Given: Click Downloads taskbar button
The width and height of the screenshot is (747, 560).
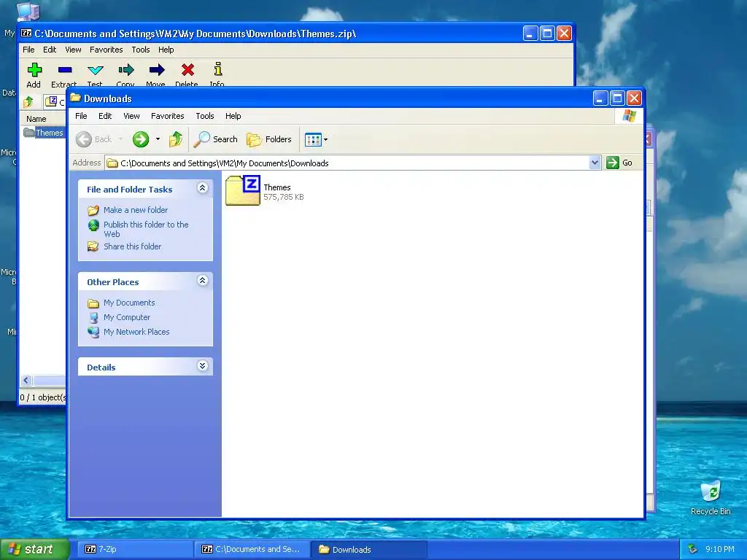Looking at the screenshot, I should coord(368,549).
